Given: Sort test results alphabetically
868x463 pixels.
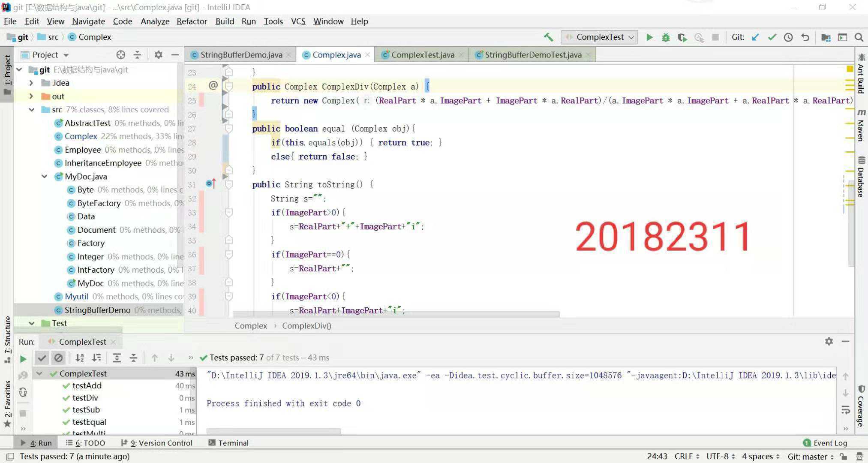Looking at the screenshot, I should click(x=80, y=358).
